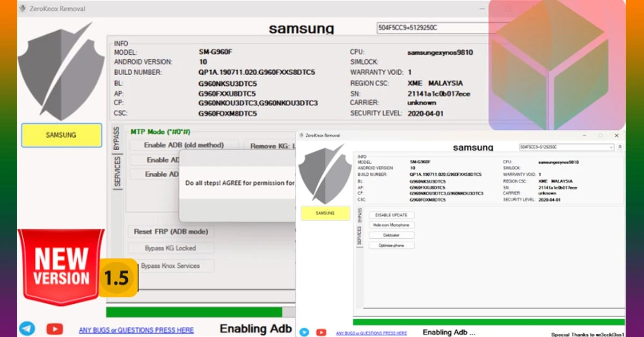
Task: Click the MTP Mode (*#0*#) label
Action: click(160, 132)
